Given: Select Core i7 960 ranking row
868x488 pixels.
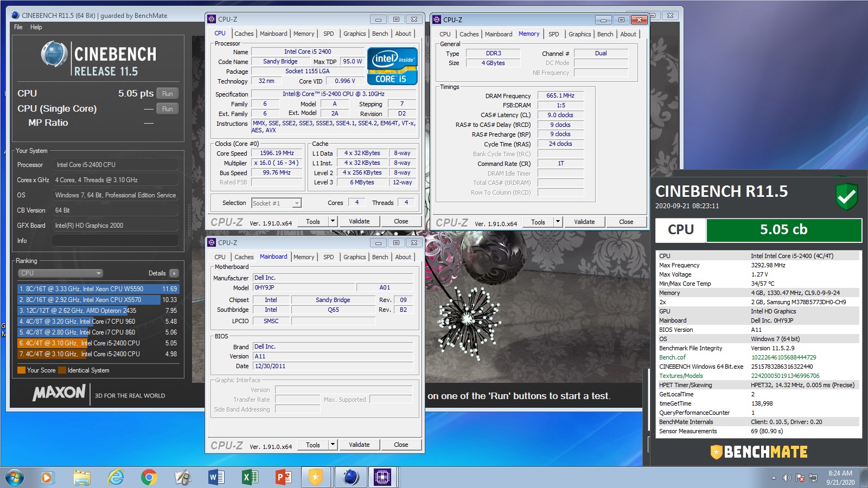Looking at the screenshot, I should 98,322.
